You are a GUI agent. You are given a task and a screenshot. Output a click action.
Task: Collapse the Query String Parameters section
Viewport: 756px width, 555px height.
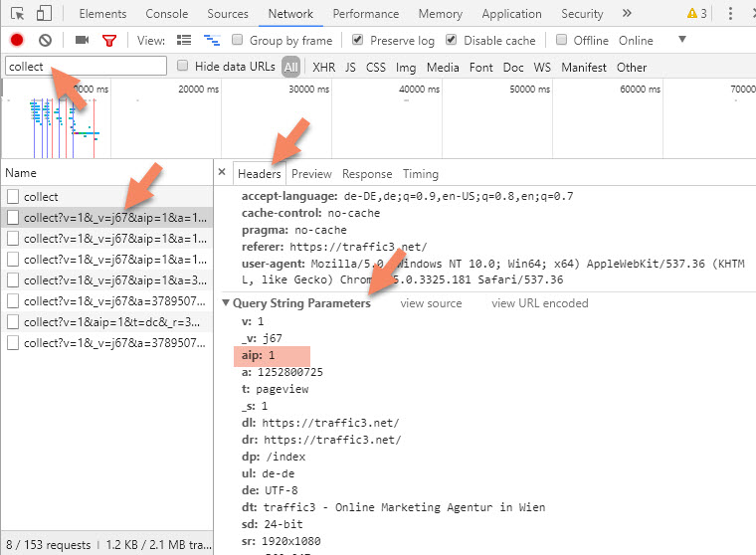(226, 303)
